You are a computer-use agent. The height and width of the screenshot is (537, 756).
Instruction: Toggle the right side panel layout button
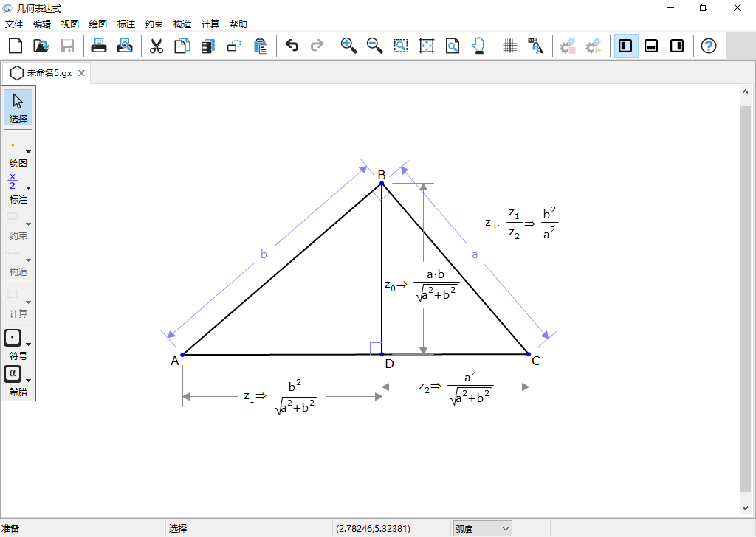pos(676,46)
